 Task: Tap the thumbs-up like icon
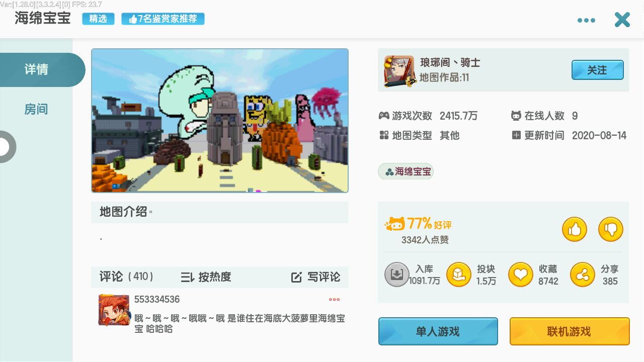(x=575, y=229)
